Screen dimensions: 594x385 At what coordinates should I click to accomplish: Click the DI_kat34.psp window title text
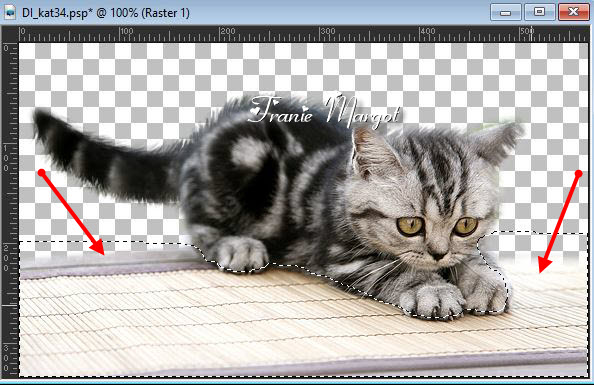(x=105, y=13)
